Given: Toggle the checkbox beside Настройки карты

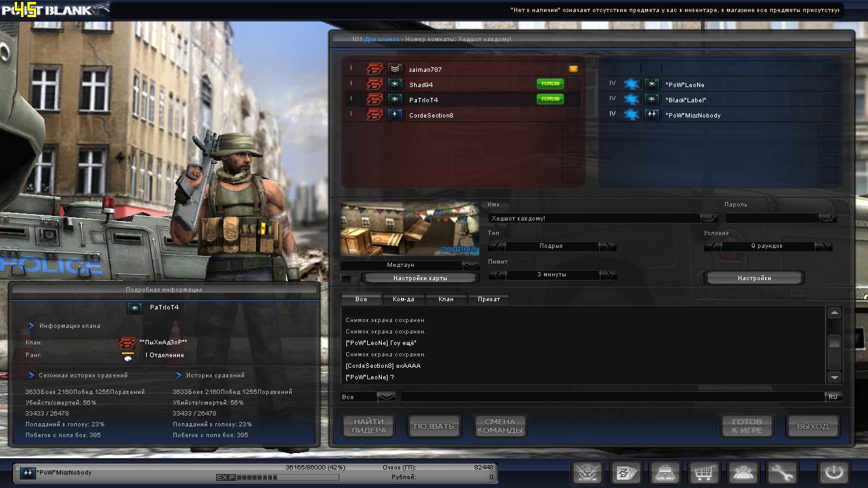Looking at the screenshot, I should (x=346, y=278).
